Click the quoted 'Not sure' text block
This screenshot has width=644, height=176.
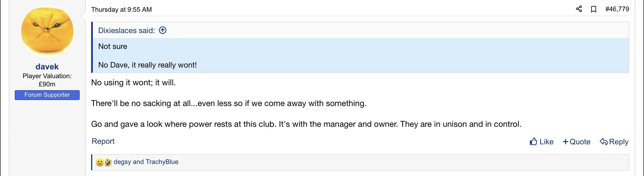113,46
